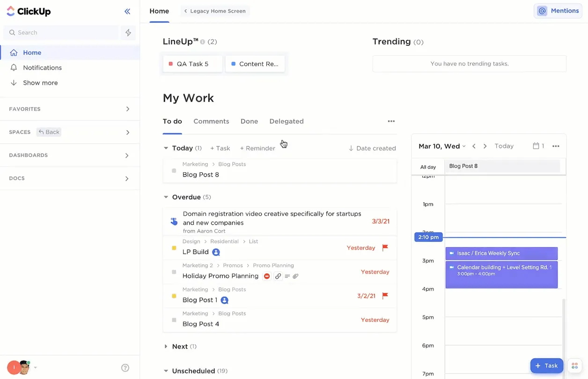The width and height of the screenshot is (588, 379).
Task: Collapse sidebar with double chevron icon
Action: (127, 11)
